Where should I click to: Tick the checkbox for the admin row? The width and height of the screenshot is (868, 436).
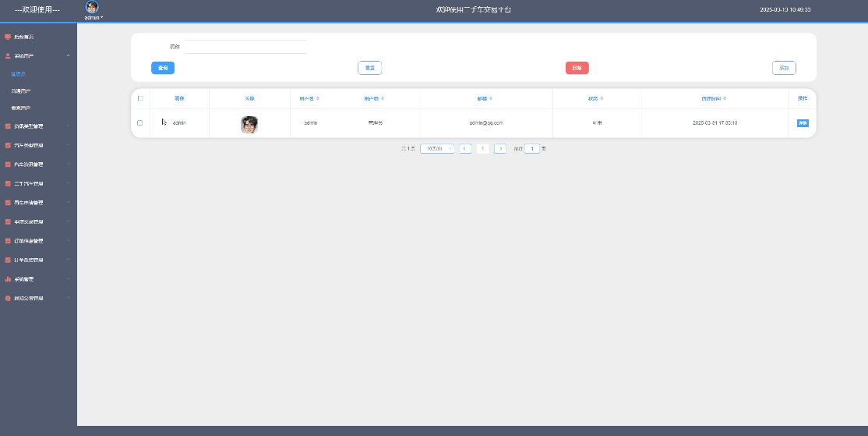[139, 123]
